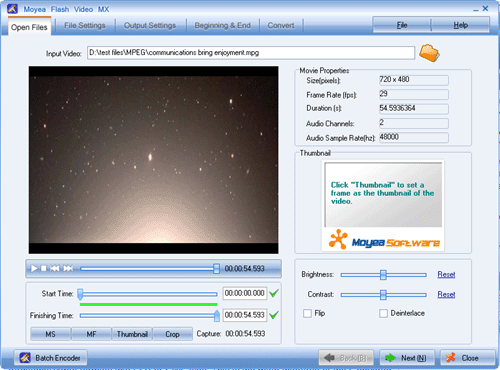Open the Crop tool button
This screenshot has height=370, width=500.
tap(172, 334)
